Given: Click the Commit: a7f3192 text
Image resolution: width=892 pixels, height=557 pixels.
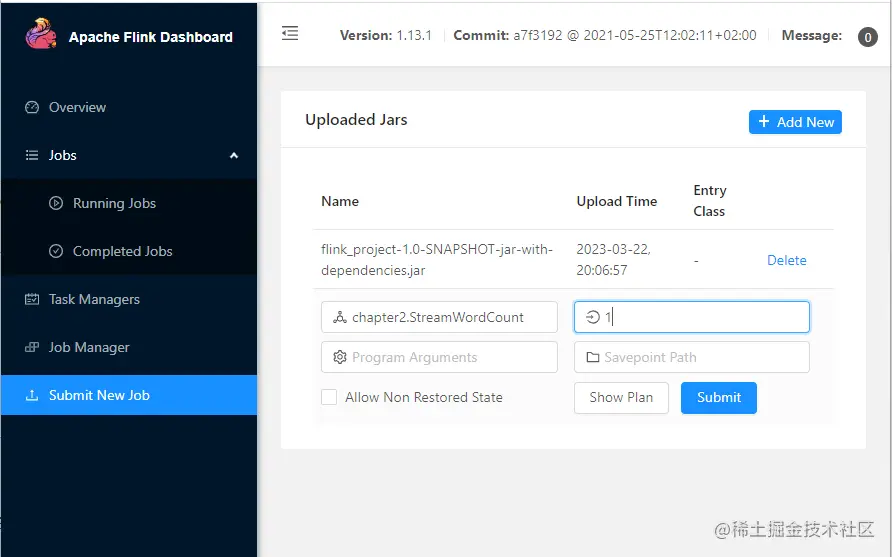Looking at the screenshot, I should pos(605,35).
